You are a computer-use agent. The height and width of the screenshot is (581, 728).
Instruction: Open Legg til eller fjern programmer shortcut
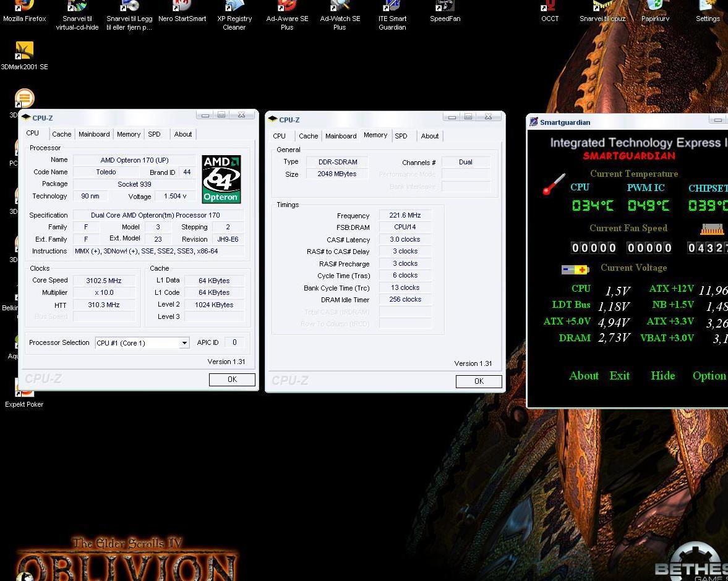pyautogui.click(x=129, y=16)
